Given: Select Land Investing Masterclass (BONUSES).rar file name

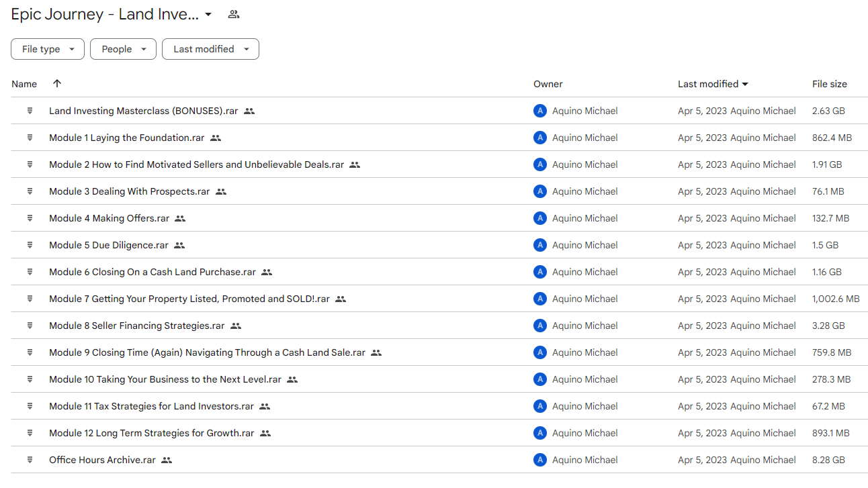Looking at the screenshot, I should point(143,111).
